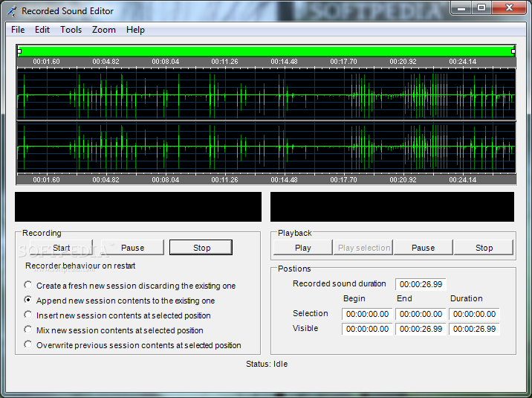The height and width of the screenshot is (398, 532).
Task: Click the Selection Duration time field
Action: click(x=474, y=314)
